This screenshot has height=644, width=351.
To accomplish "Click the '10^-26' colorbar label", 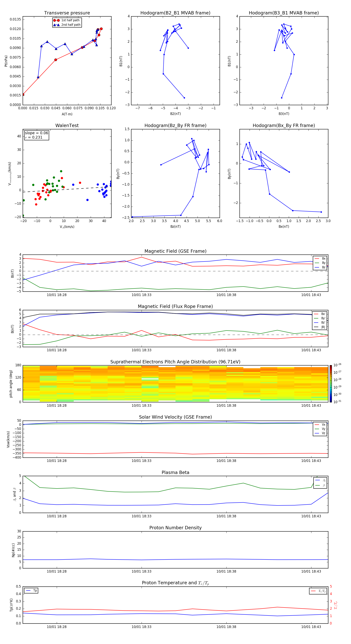I will 337,365.
